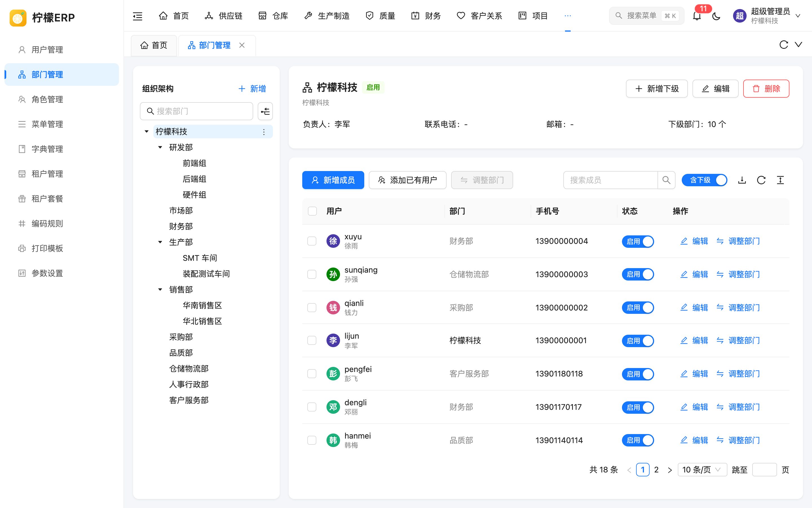The height and width of the screenshot is (508, 812).
Task: Select all members via header checkbox
Action: click(312, 211)
